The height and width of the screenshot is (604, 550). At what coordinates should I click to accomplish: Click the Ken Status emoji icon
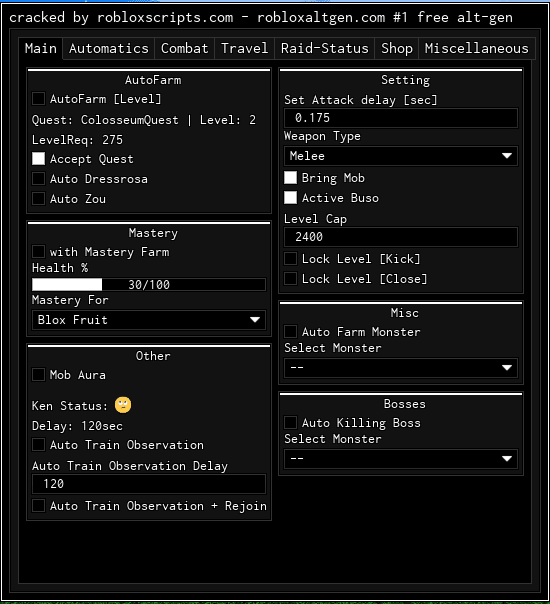[x=123, y=405]
